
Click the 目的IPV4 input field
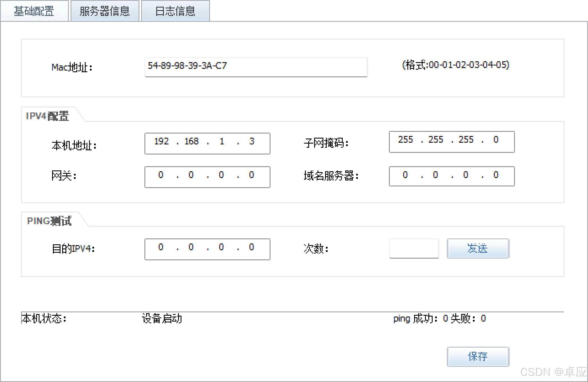pos(207,249)
